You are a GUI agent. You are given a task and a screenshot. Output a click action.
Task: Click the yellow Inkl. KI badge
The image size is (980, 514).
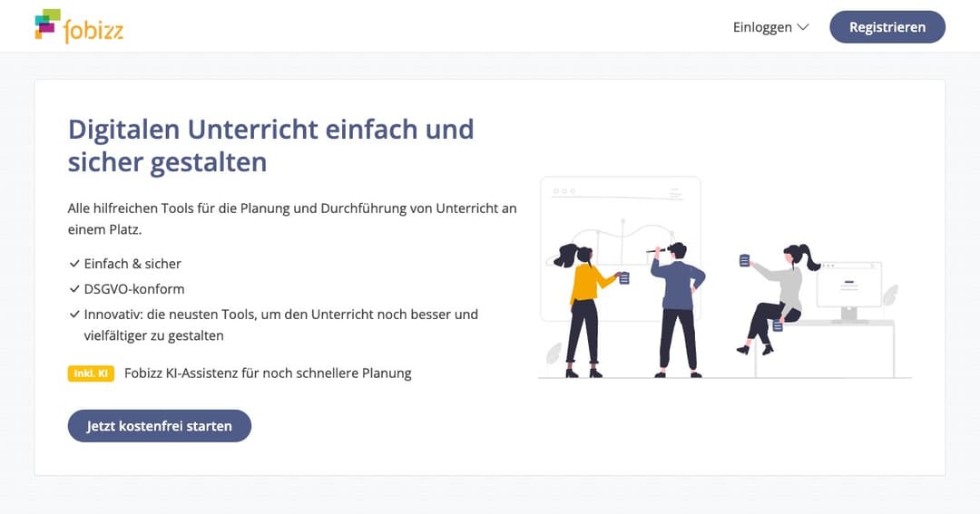click(x=91, y=373)
